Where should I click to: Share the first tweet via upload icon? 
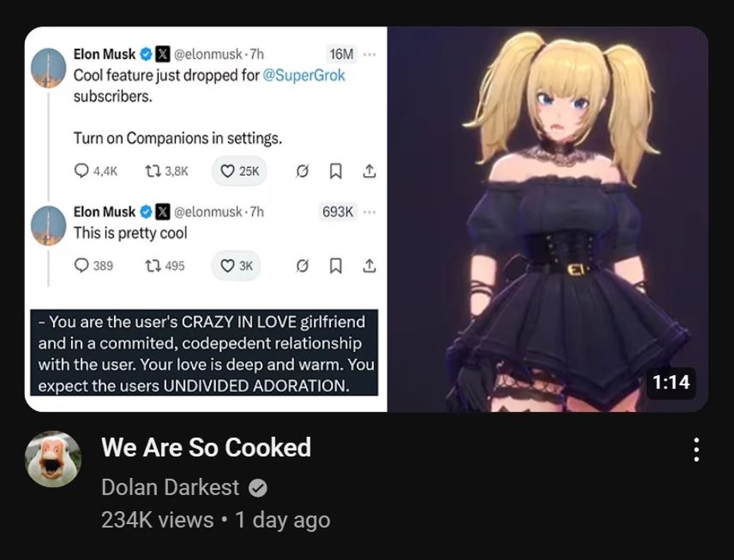click(369, 171)
